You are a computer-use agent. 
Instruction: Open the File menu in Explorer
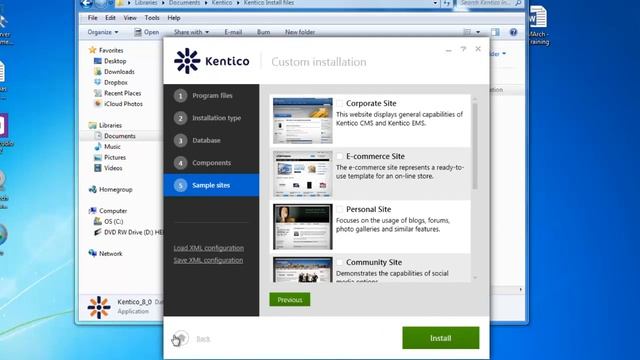coord(93,18)
